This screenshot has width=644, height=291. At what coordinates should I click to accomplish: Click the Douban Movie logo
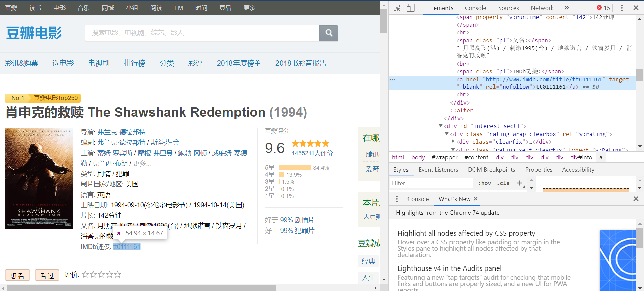[x=34, y=33]
